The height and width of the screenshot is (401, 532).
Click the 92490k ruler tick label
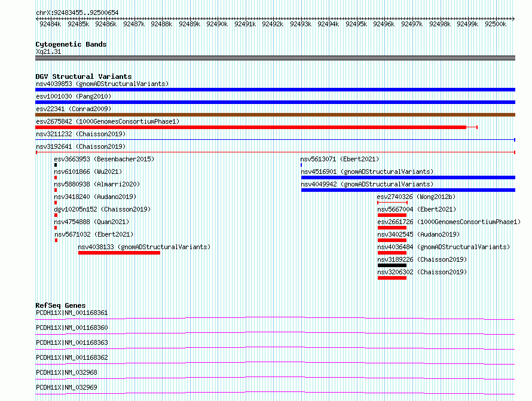(217, 25)
